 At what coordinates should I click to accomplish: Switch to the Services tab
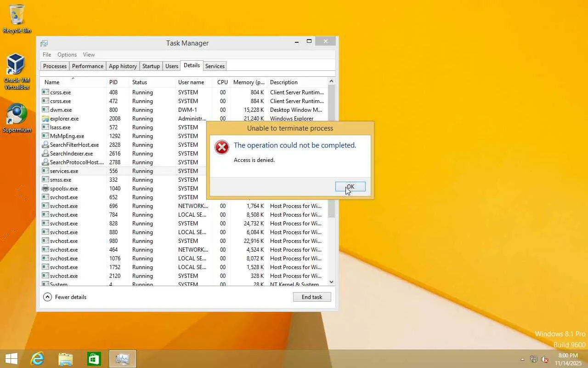pos(215,66)
